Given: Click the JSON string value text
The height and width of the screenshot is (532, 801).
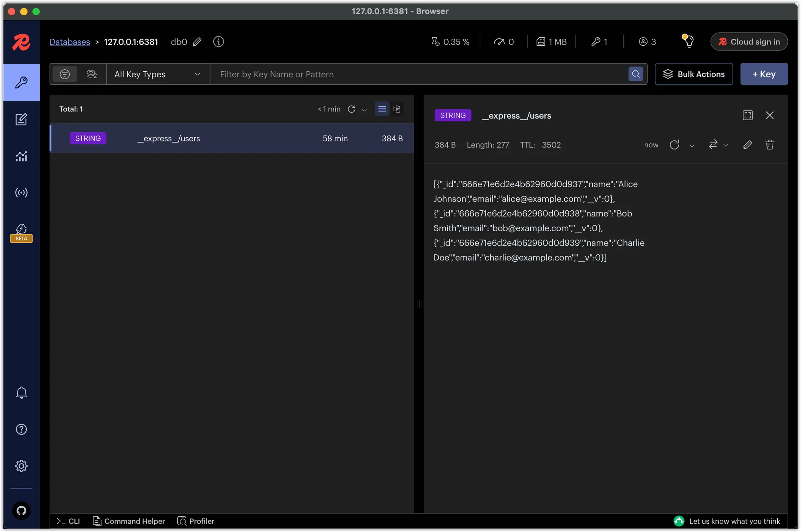Looking at the screenshot, I should tap(539, 221).
